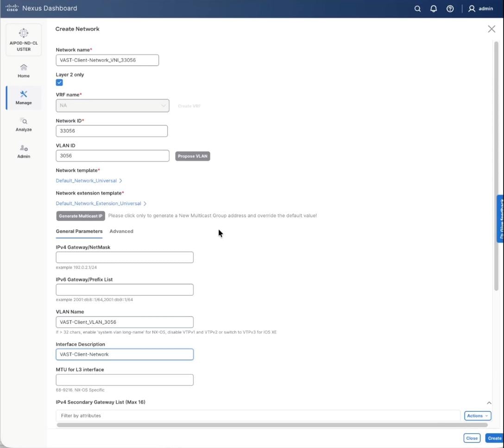Open the help menu

click(x=450, y=8)
